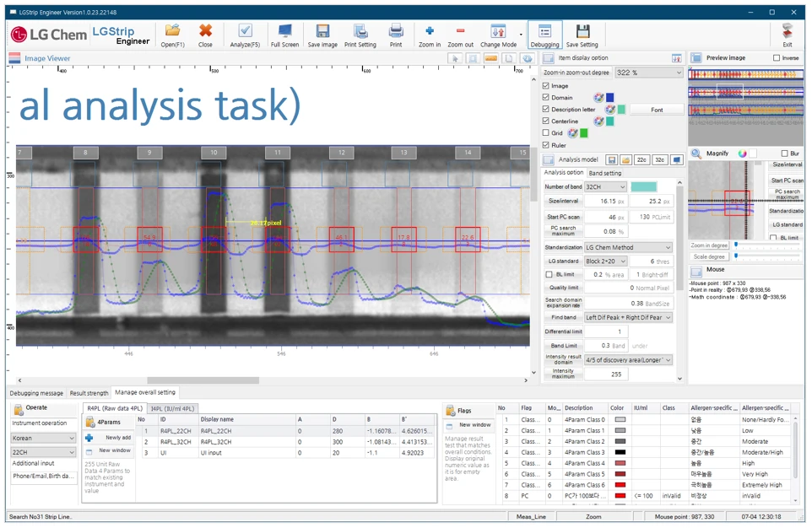This screenshot has height=528, width=812.
Task: Click icon at right of Item display option
Action: click(x=676, y=58)
